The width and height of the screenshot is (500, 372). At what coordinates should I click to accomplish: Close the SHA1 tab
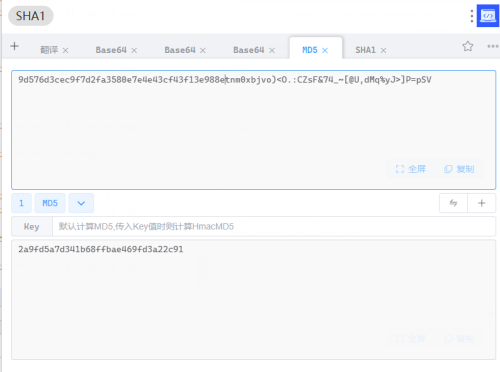click(x=383, y=50)
